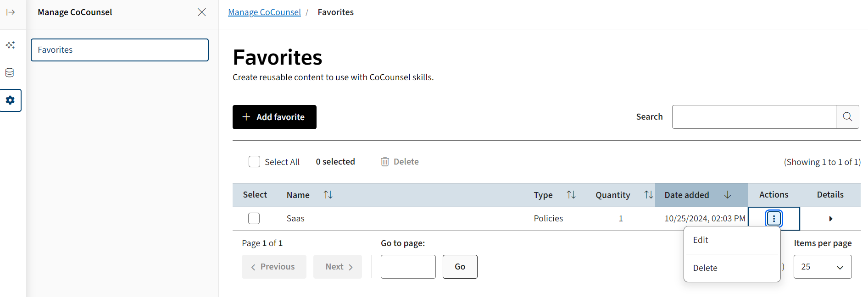
Task: Open three-dot actions menu for Saas
Action: click(773, 219)
